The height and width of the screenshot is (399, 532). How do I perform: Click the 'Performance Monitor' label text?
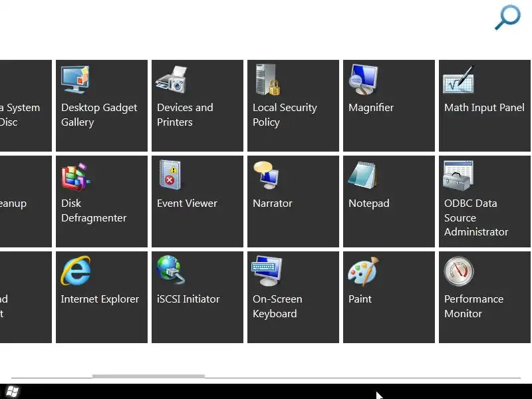(x=473, y=306)
